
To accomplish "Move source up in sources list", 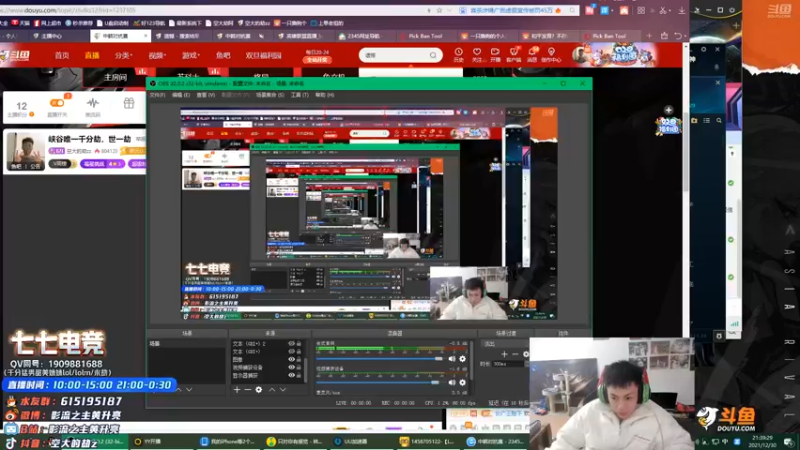I will click(272, 390).
